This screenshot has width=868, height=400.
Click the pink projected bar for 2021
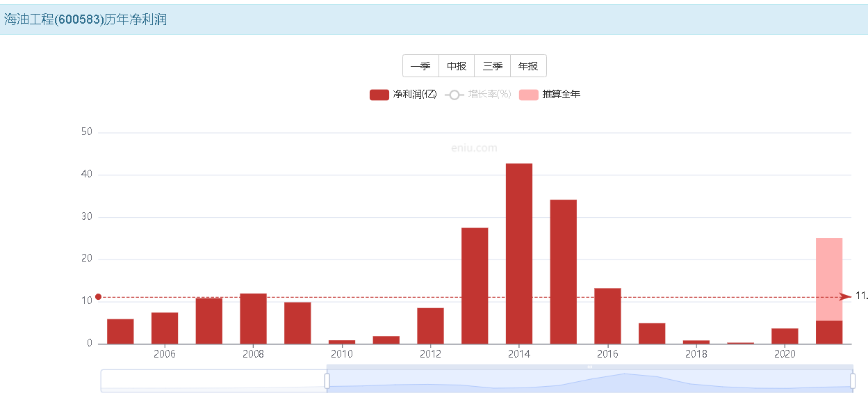[x=829, y=279]
